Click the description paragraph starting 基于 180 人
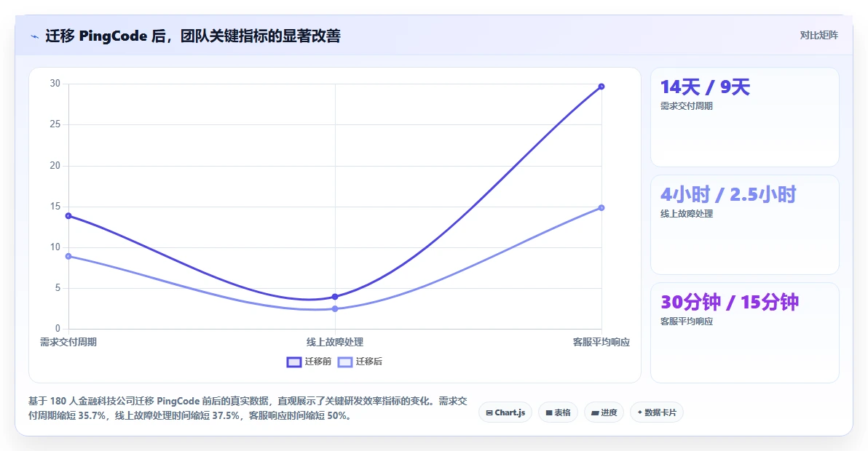This screenshot has width=868, height=451. click(248, 408)
